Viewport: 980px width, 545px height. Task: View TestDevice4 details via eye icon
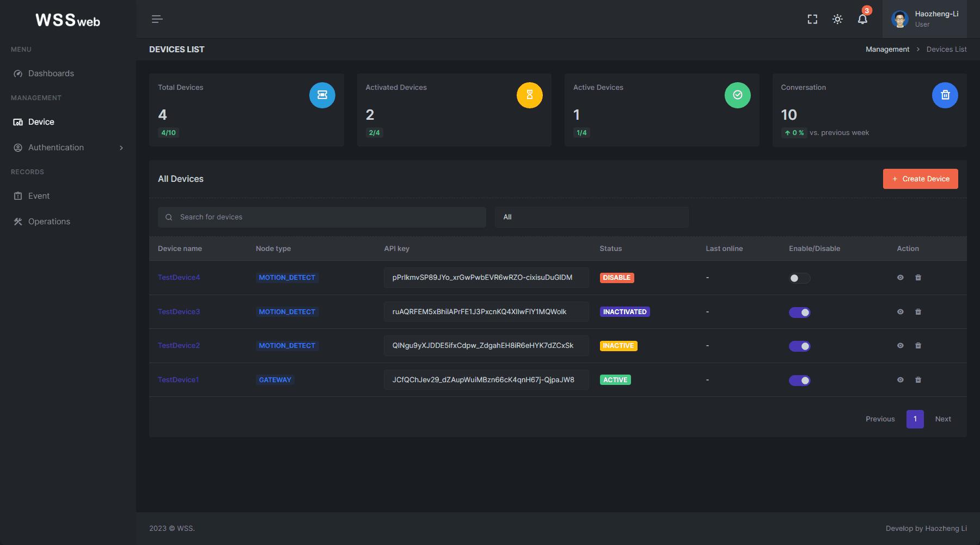point(901,278)
